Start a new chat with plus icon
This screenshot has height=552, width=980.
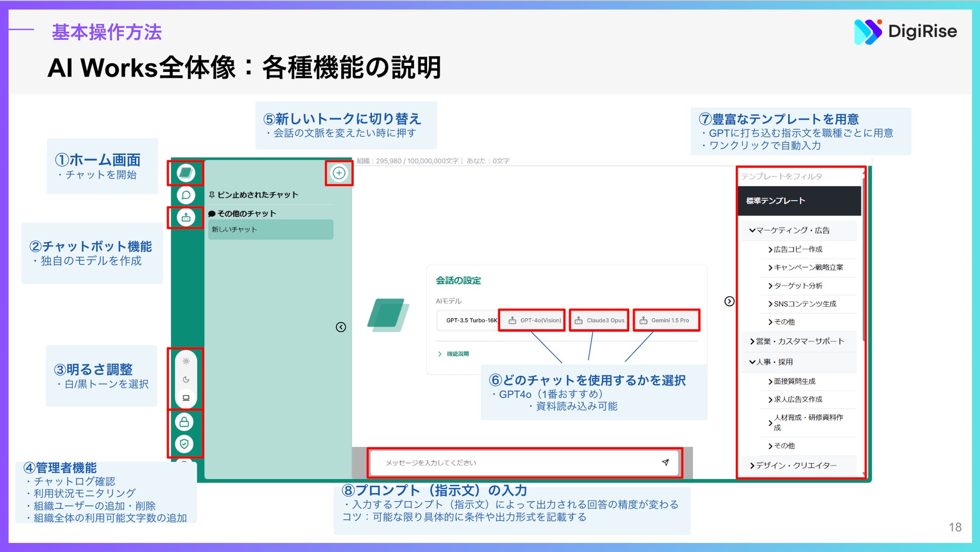(339, 173)
